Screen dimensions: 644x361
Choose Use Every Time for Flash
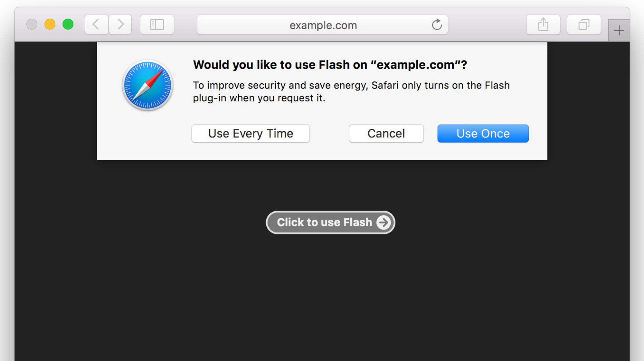click(251, 134)
